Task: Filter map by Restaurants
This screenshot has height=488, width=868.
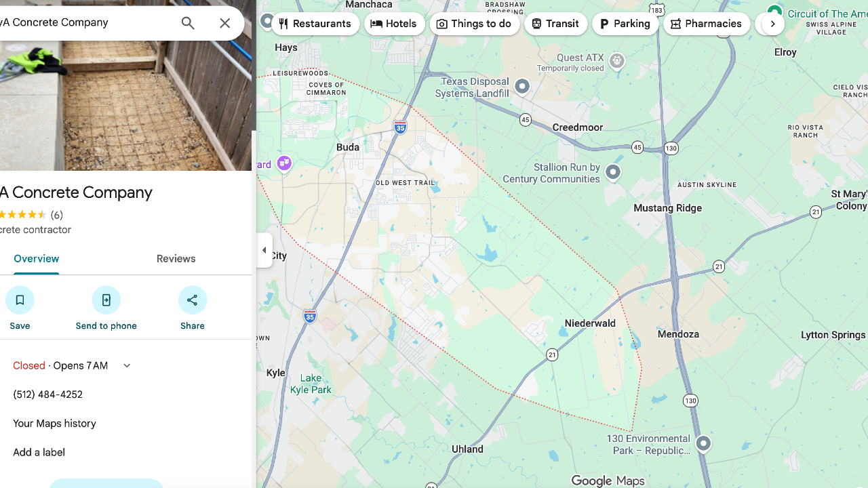Action: pyautogui.click(x=315, y=24)
